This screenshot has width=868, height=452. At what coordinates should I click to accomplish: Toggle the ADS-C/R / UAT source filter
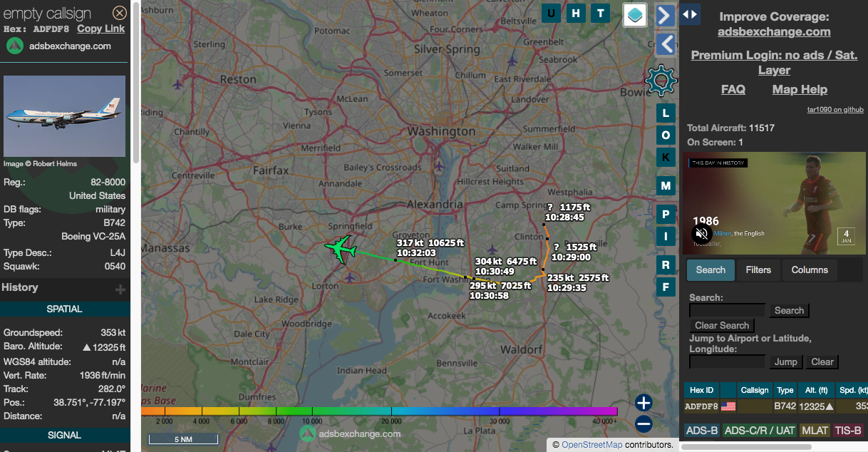point(760,431)
